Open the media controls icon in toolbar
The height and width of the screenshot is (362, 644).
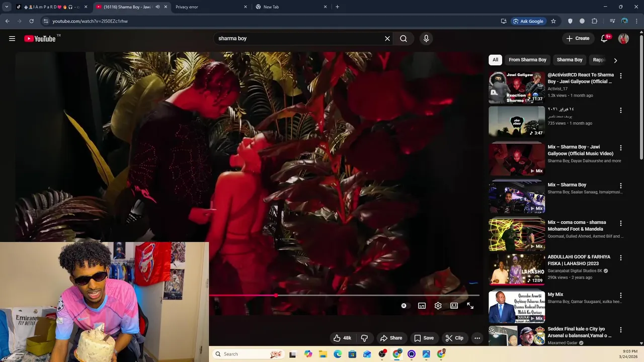(x=612, y=21)
